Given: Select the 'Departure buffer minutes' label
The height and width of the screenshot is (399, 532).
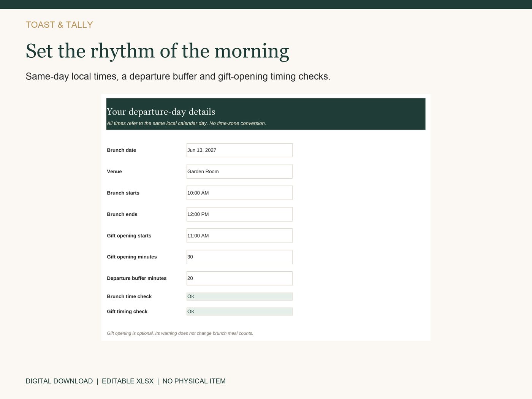Looking at the screenshot, I should tap(137, 278).
